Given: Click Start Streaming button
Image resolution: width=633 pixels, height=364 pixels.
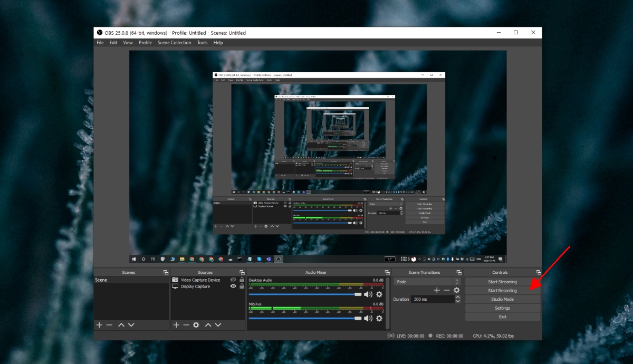Looking at the screenshot, I should 502,282.
